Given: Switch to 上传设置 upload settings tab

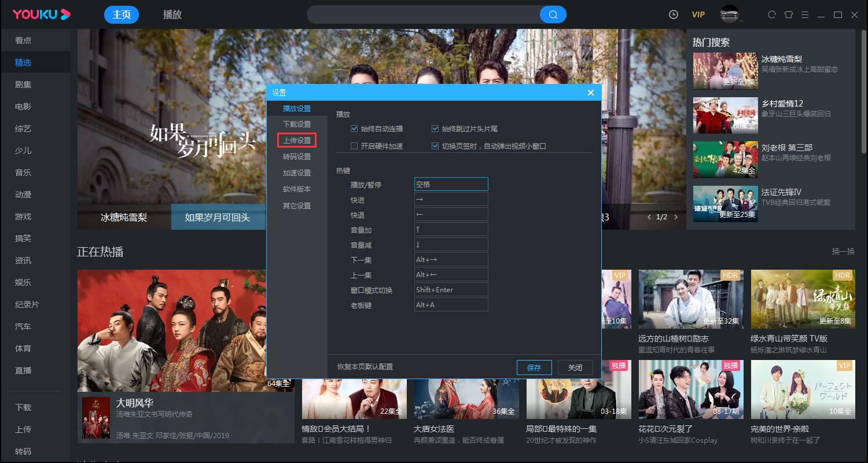Looking at the screenshot, I should point(297,139).
